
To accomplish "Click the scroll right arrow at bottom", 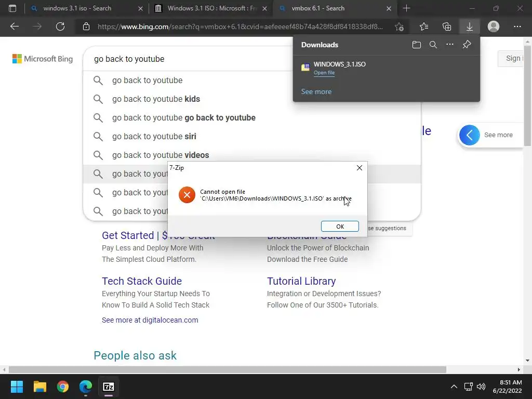I will click(x=519, y=369).
